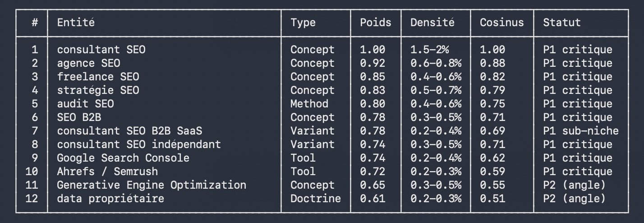Click the 'freelance SEO' entry
The width and height of the screenshot is (644, 223).
[x=98, y=76]
